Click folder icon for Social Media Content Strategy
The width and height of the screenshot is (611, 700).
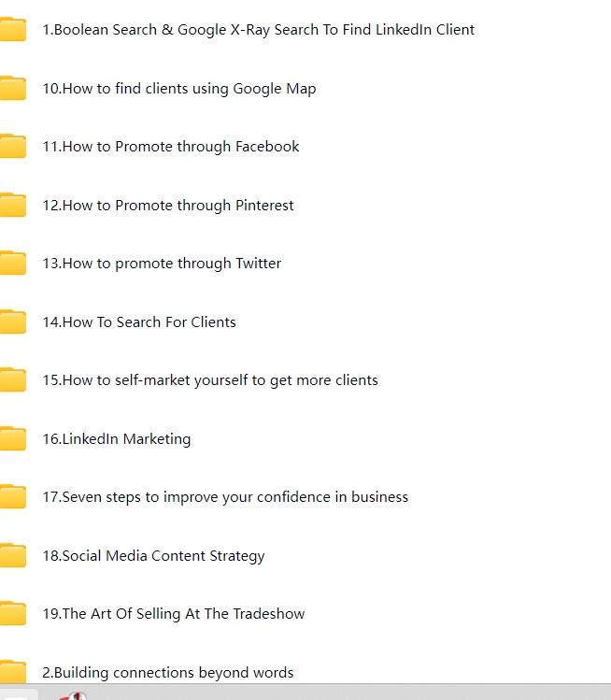point(12,556)
